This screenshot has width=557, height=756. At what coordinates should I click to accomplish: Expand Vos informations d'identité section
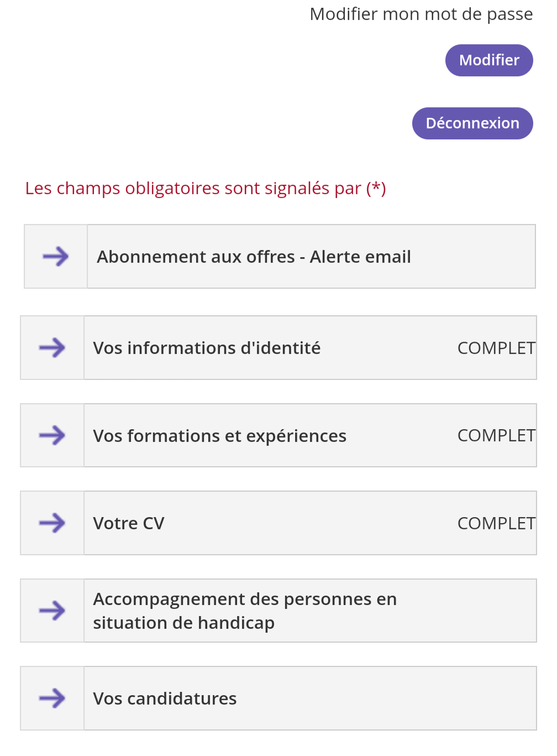coord(278,348)
